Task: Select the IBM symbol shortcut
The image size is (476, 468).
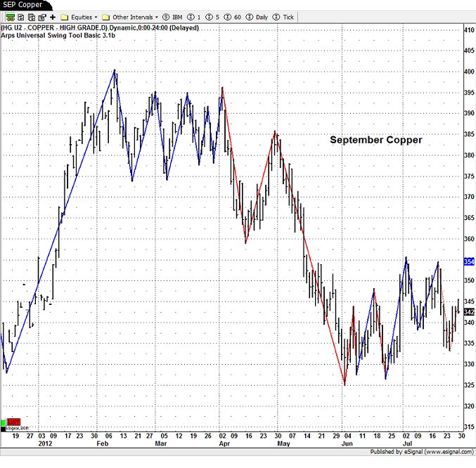Action: (x=176, y=16)
